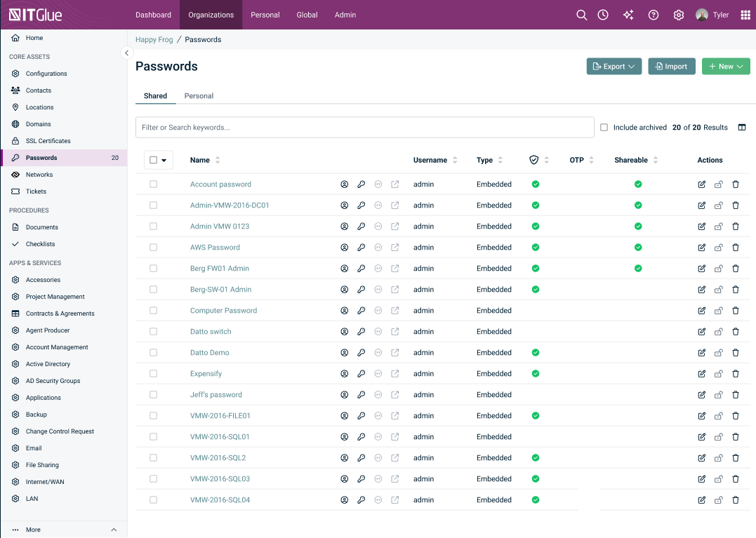The height and width of the screenshot is (538, 756).
Task: Check the VMW-2016-SQL04 row checkbox
Action: coord(153,500)
